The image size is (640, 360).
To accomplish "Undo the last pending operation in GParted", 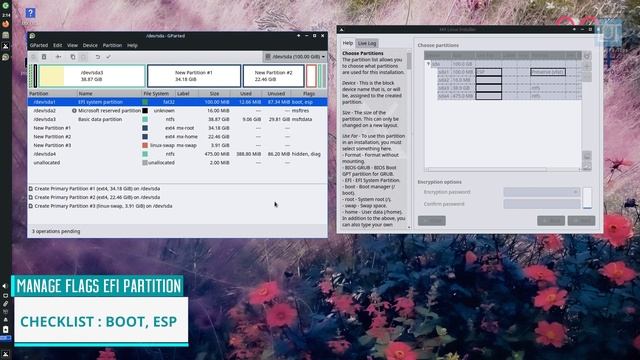I will coord(98,57).
